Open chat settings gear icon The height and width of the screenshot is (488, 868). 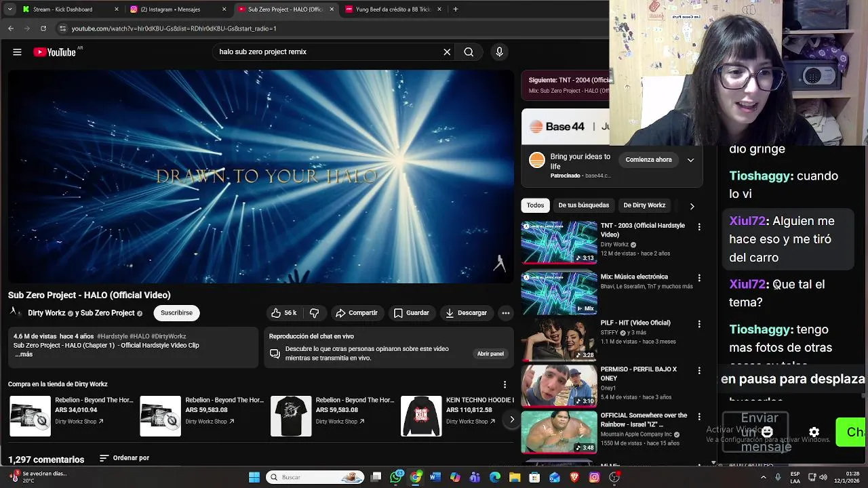[x=814, y=432]
